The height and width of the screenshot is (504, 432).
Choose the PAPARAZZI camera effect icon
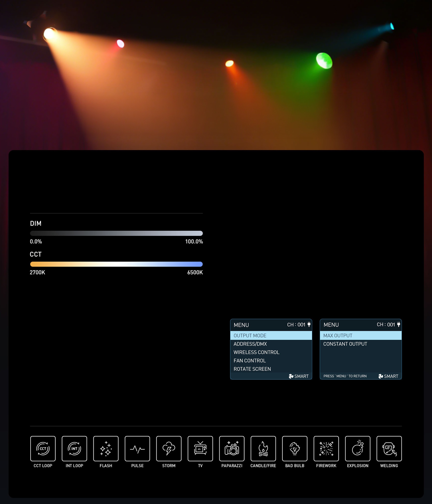(x=232, y=449)
